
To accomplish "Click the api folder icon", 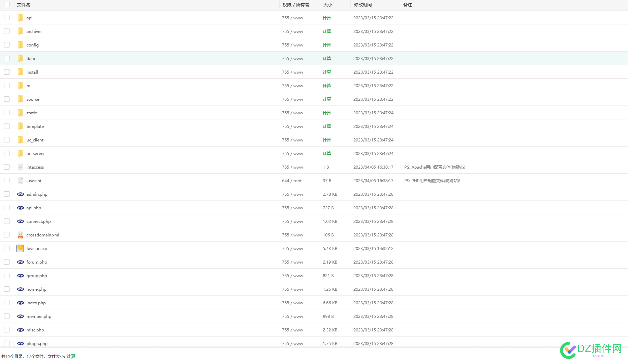I will pos(20,18).
